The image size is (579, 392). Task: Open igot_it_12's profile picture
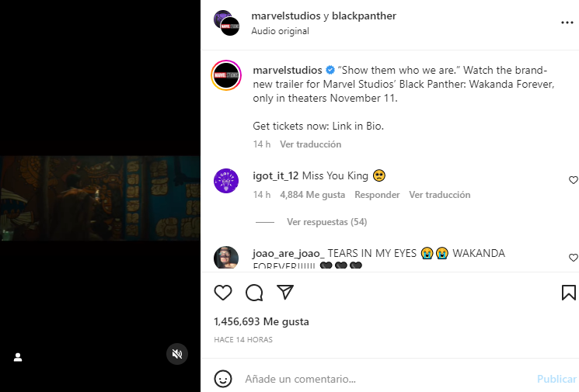[226, 181]
